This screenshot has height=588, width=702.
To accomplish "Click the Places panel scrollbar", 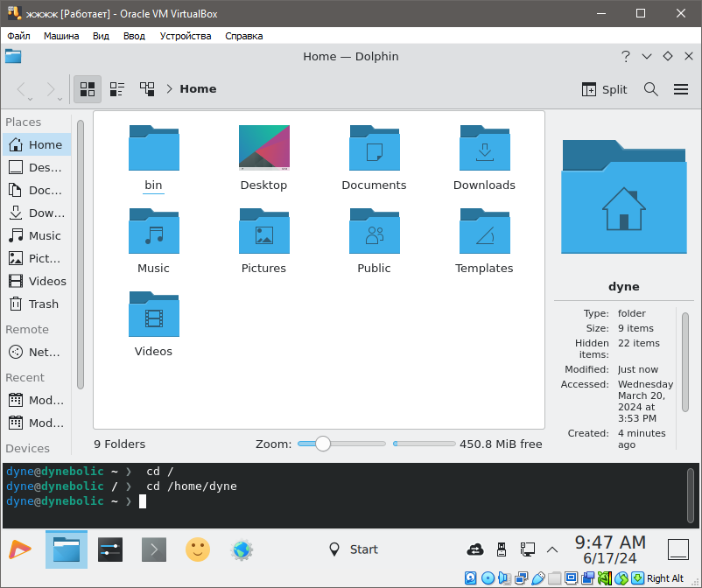I will [x=81, y=254].
